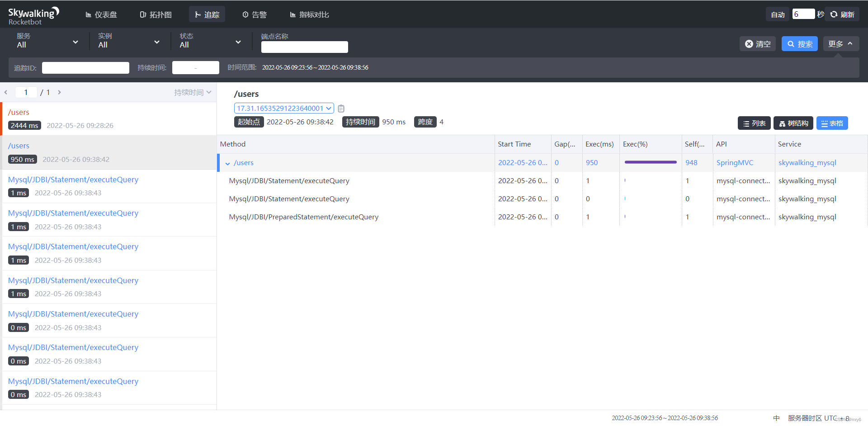Expand the 实例 instance dropdown
The height and width of the screenshot is (426, 868).
coord(129,41)
